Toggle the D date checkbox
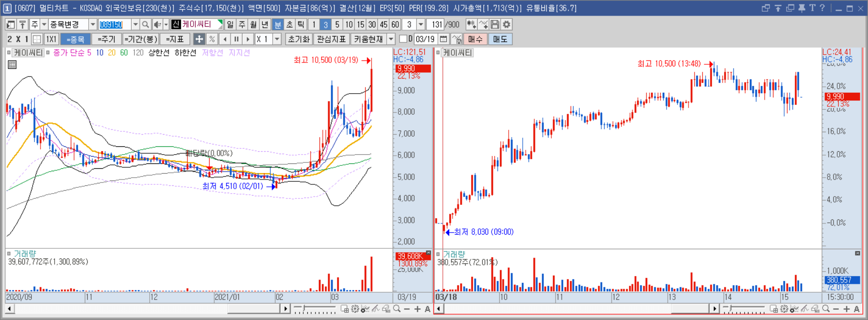Screen dimensions: 868x320 [x=403, y=39]
